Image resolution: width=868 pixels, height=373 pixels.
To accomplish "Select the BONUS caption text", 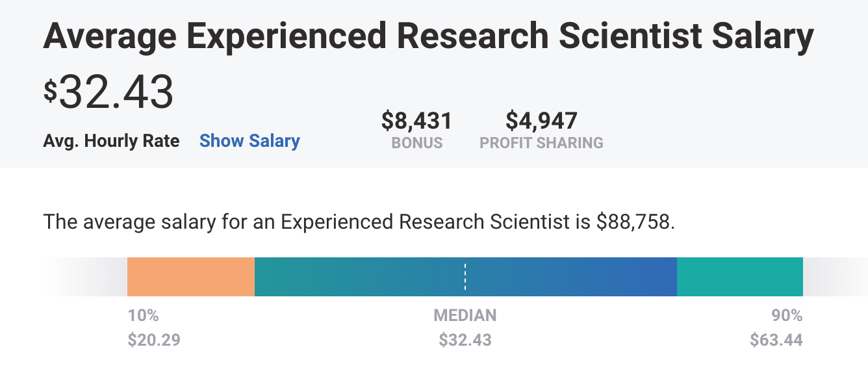I will click(x=417, y=143).
